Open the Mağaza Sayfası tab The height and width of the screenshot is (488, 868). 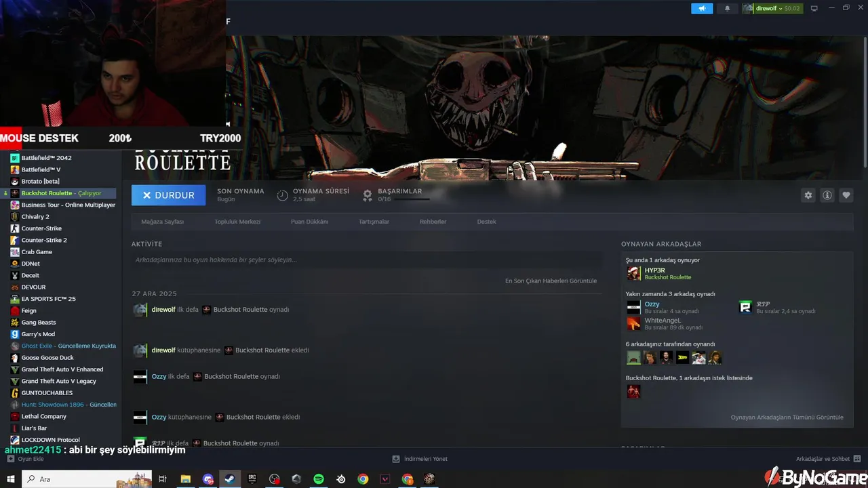tap(163, 222)
